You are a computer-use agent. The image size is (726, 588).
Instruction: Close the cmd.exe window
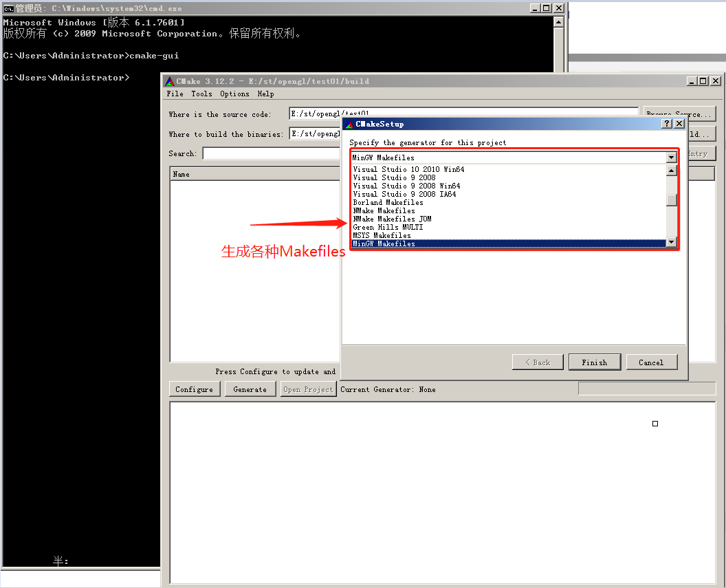pos(559,8)
